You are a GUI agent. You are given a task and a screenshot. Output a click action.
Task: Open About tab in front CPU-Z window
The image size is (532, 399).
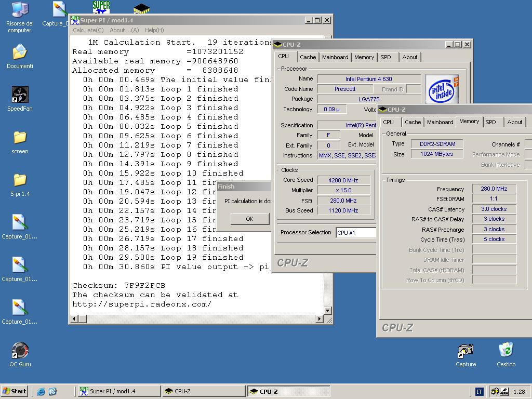(x=515, y=122)
